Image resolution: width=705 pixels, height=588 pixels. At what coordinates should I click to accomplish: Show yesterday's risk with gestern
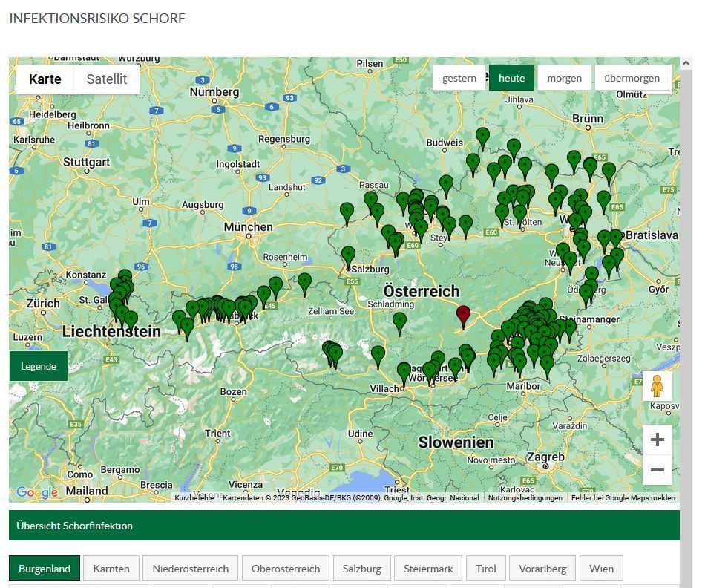(x=459, y=78)
